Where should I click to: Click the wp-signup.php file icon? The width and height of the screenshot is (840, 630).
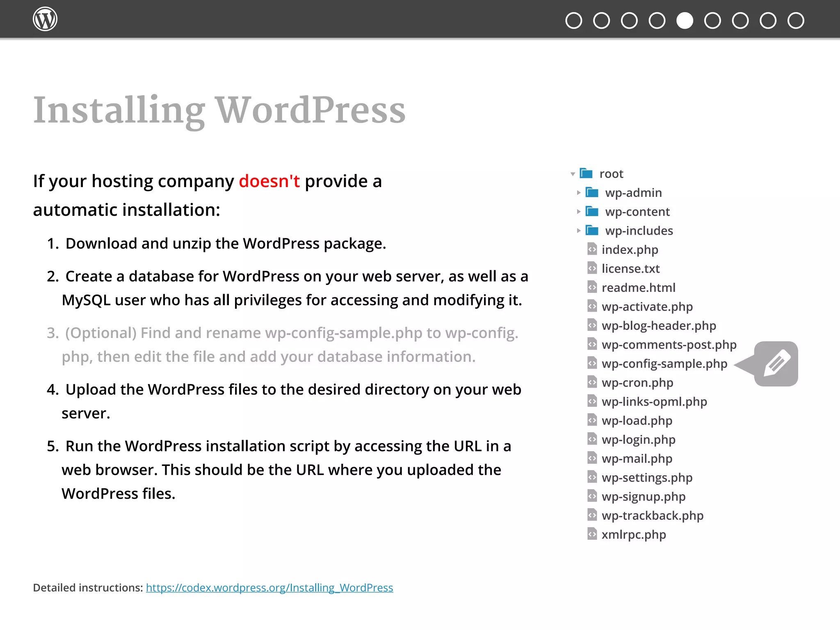point(592,496)
